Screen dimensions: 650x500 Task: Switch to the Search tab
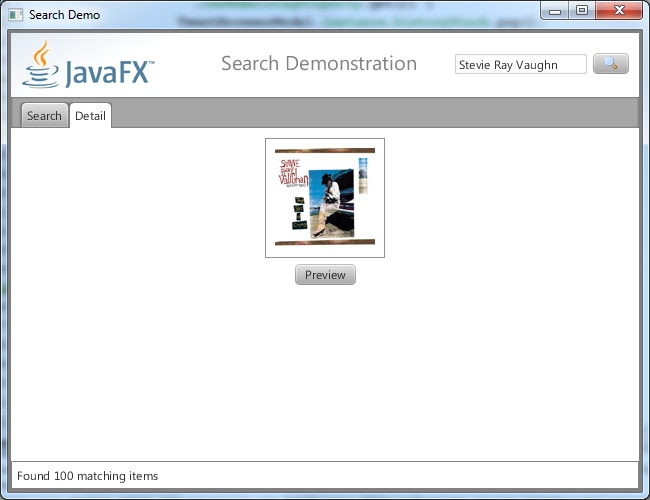(x=44, y=116)
